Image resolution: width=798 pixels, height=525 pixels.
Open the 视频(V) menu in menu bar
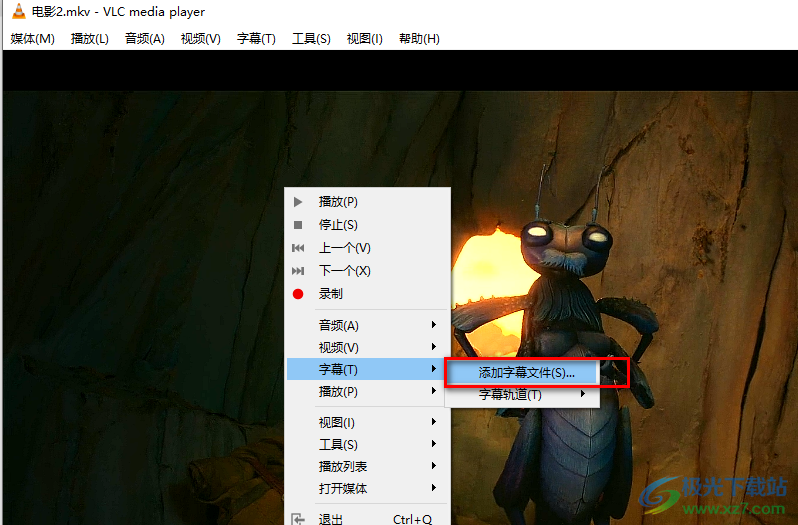pos(201,39)
